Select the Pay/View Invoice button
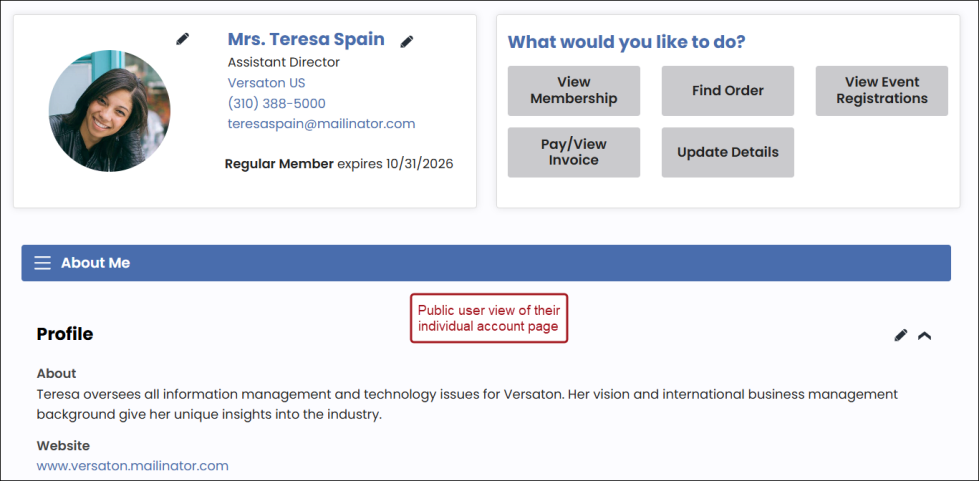Screen dimensions: 979x481 tap(574, 152)
